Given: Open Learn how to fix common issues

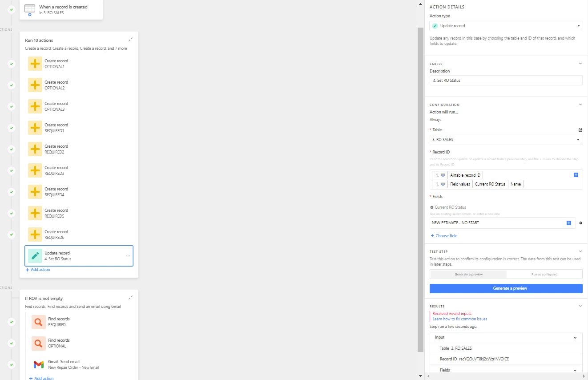Looking at the screenshot, I should pos(460,319).
